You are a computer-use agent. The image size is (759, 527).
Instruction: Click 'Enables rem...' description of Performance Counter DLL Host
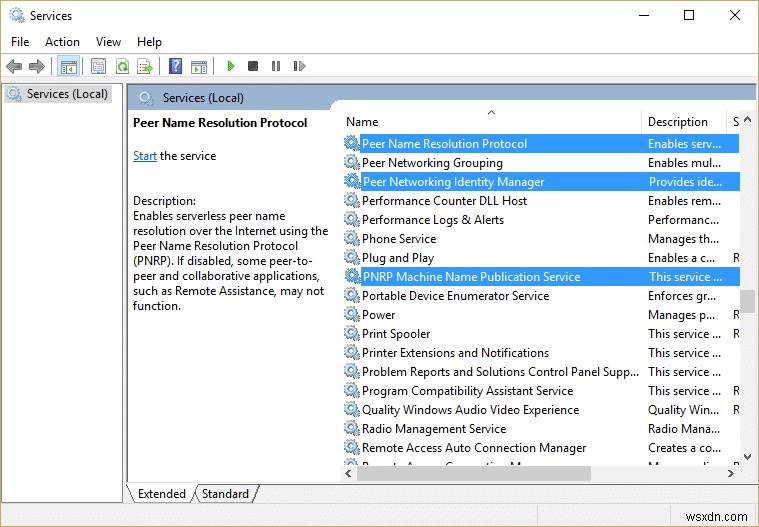click(684, 200)
